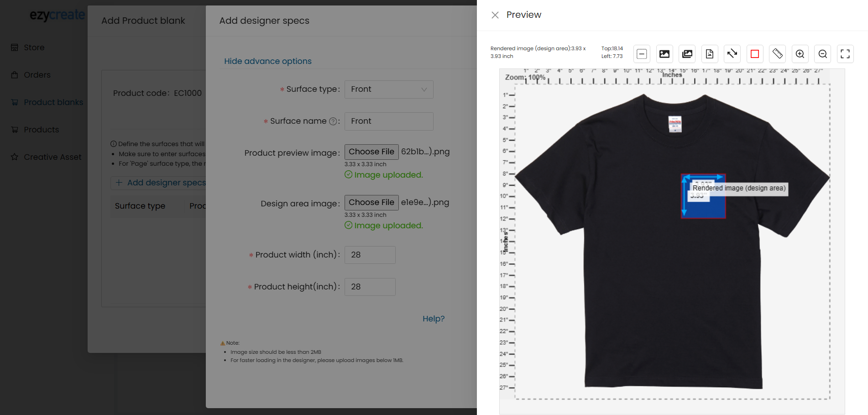868x415 pixels.
Task: Toggle fullscreen preview mode
Action: tap(845, 54)
